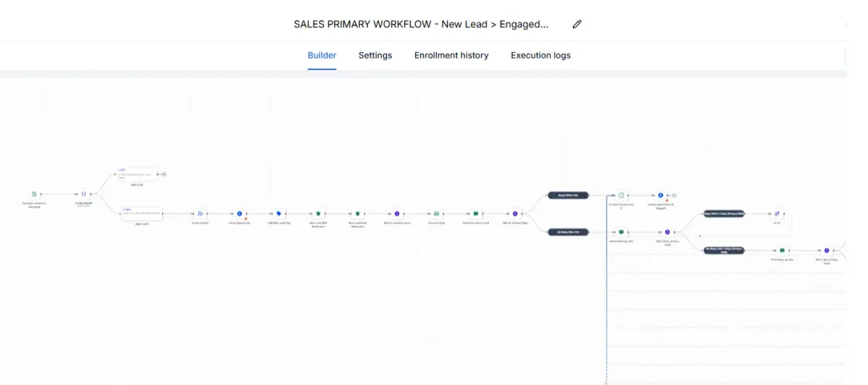Select the curly-braces If/Else condition node
The height and width of the screenshot is (385, 868).
tap(83, 194)
